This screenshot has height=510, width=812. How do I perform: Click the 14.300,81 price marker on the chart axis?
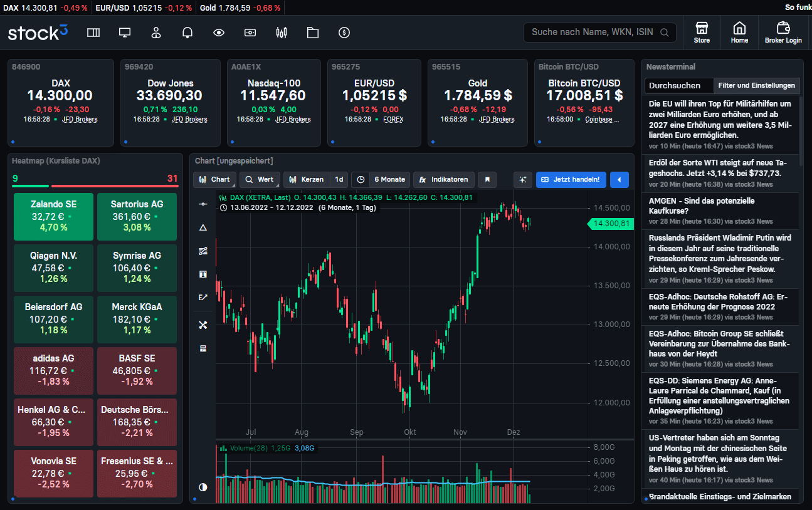coord(609,224)
